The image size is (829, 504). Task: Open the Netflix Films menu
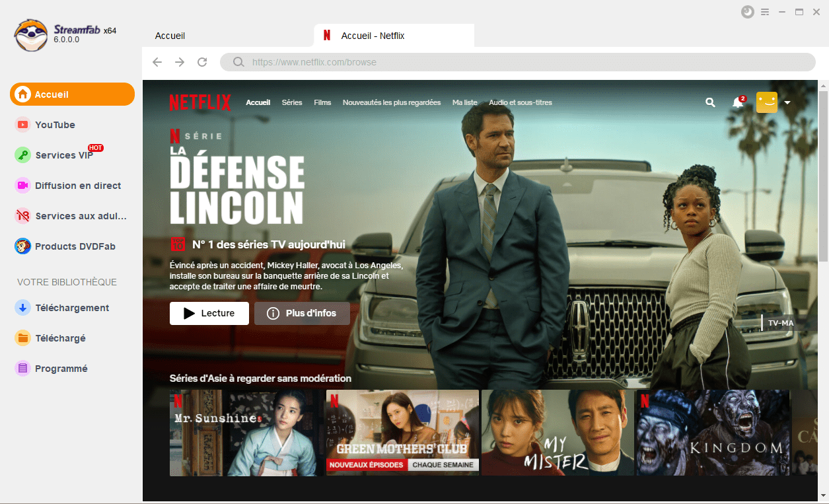click(x=322, y=102)
